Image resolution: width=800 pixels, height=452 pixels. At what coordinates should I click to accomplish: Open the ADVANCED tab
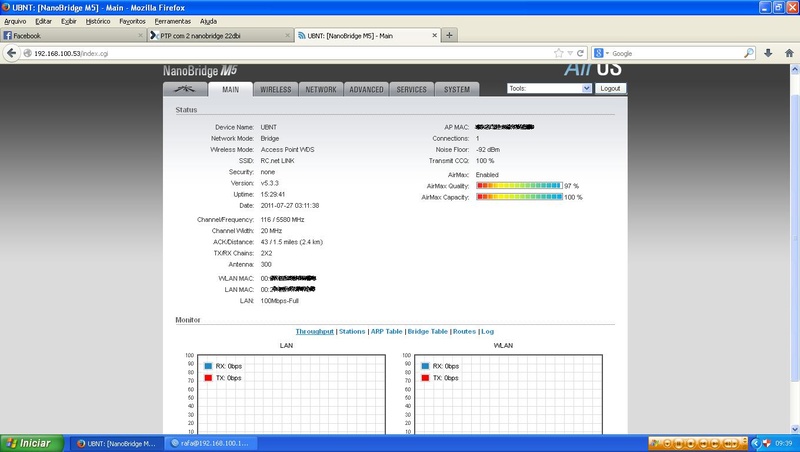click(366, 89)
